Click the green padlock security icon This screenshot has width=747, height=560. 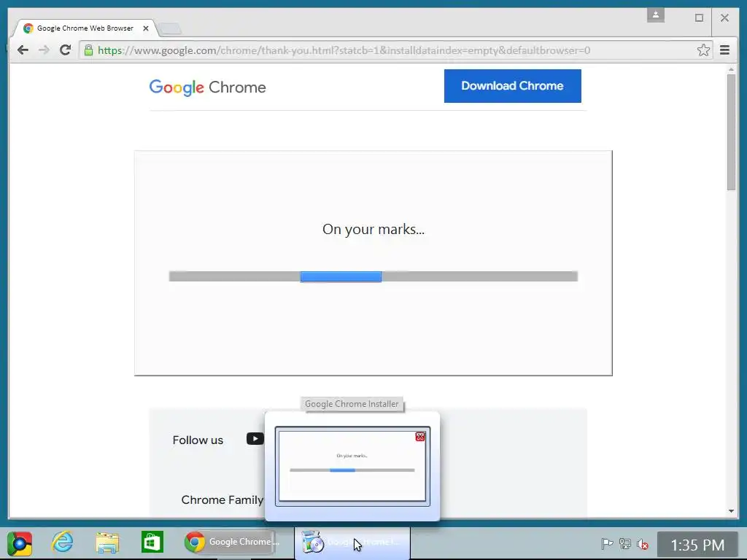(88, 50)
